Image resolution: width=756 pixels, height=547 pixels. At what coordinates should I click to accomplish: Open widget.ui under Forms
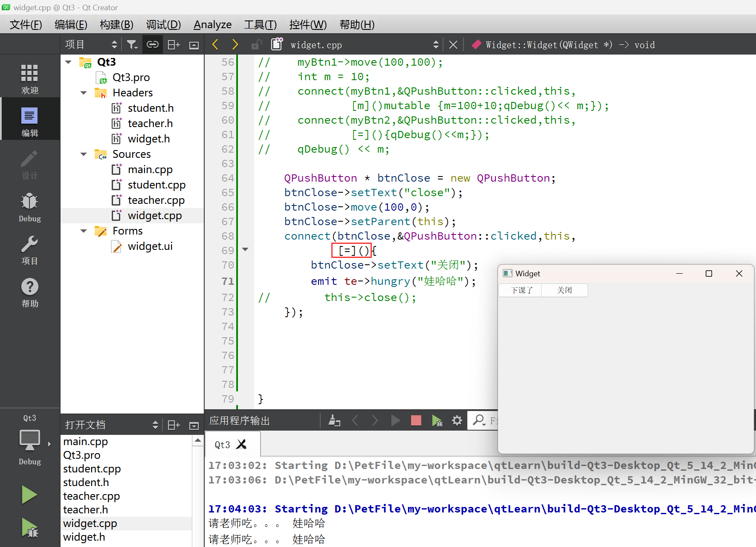point(150,246)
